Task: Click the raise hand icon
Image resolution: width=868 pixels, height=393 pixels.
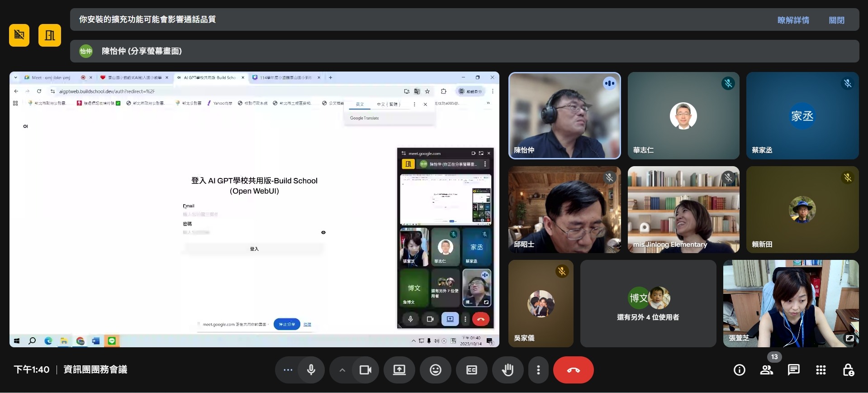Action: [508, 370]
